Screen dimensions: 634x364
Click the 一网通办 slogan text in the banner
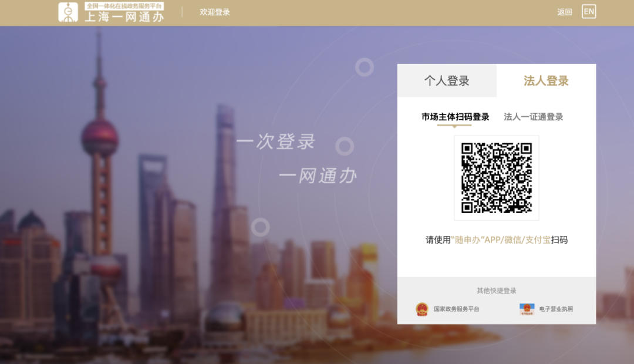(318, 176)
